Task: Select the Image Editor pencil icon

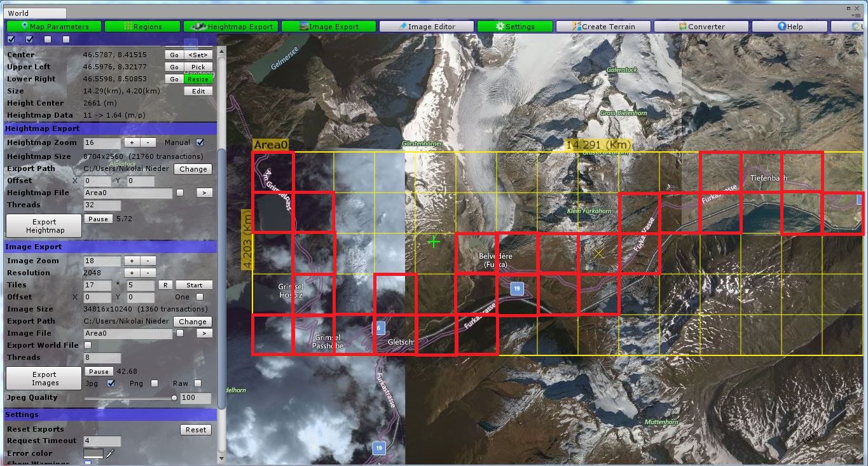Action: 401,26
